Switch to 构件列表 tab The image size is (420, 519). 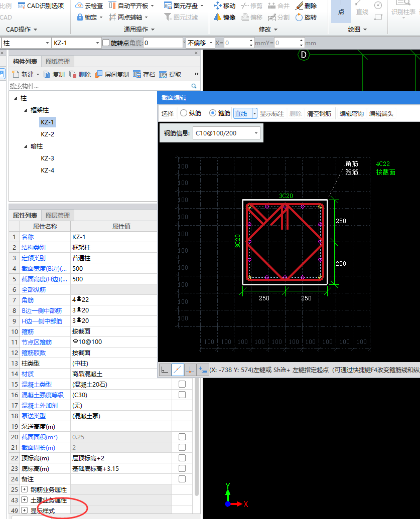pyautogui.click(x=25, y=62)
